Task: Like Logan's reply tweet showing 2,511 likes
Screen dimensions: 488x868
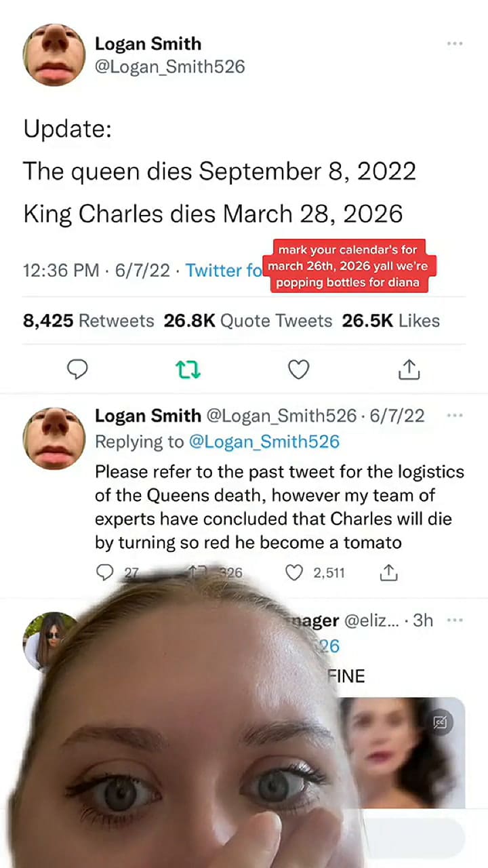Action: click(x=294, y=572)
